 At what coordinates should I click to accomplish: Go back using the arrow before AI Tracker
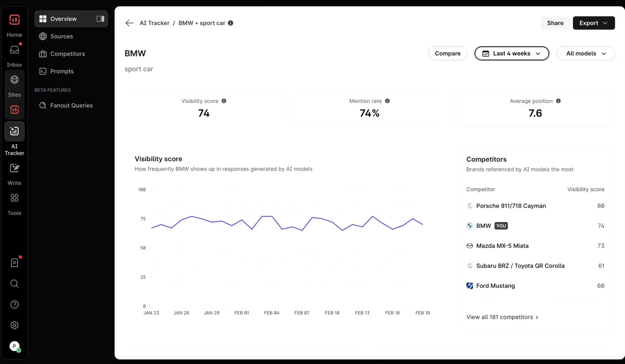click(x=129, y=23)
